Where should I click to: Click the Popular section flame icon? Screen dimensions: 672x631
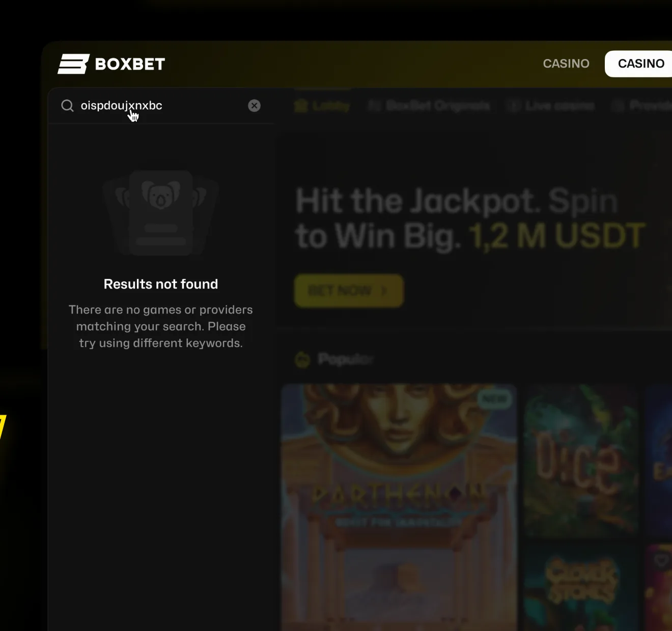coord(302,359)
